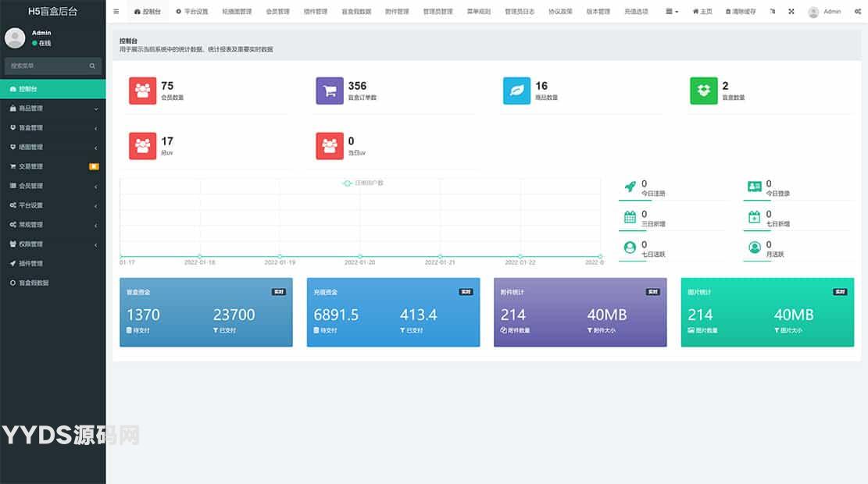Screen dimensions: 868x484
Task: Open the 管理员日志 tab
Action: (520, 12)
